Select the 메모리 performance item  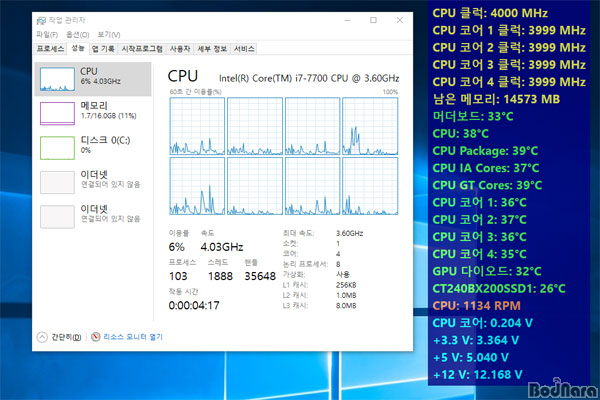pos(93,113)
